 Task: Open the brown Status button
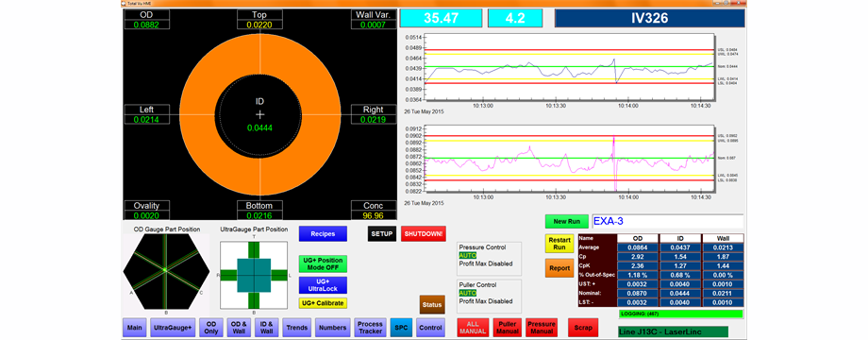pos(432,304)
